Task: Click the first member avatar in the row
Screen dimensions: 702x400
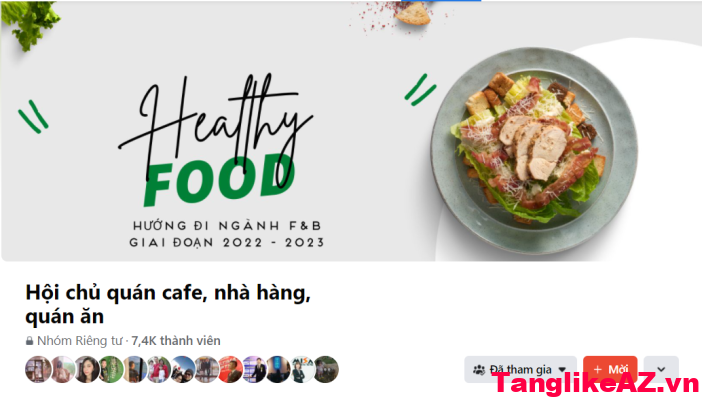Action: click(38, 370)
